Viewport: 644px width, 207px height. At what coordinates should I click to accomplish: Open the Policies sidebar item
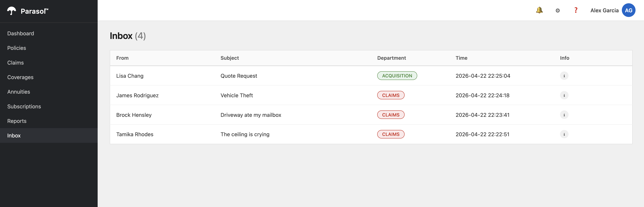[16, 48]
